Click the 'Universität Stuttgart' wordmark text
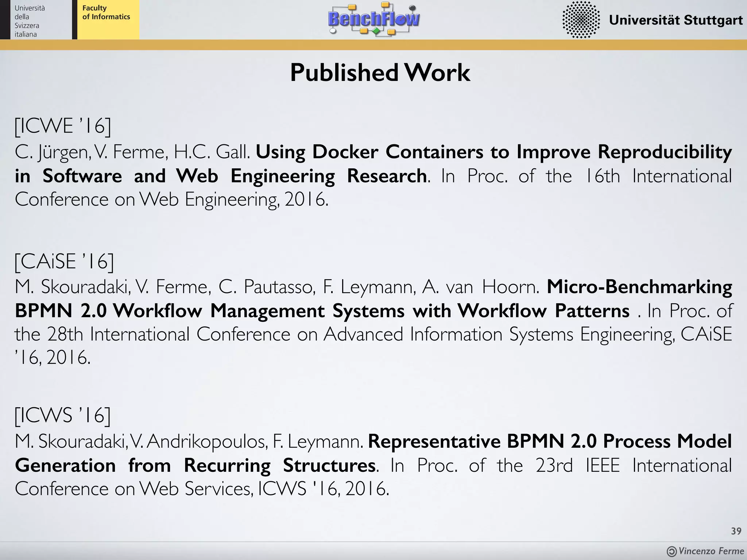The width and height of the screenshot is (747, 560). 676,20
